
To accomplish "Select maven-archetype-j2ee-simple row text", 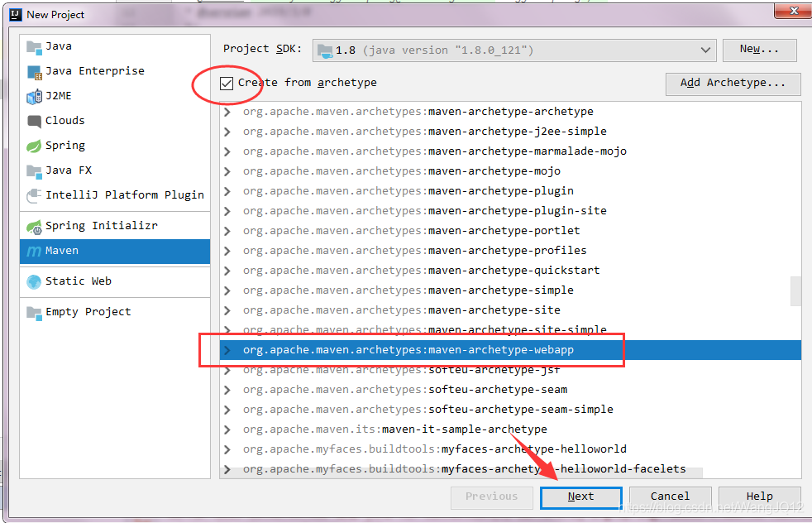I will pyautogui.click(x=425, y=132).
